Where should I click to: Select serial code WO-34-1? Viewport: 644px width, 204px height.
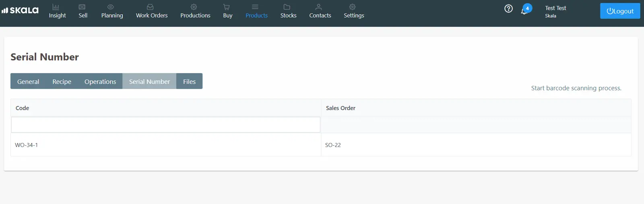click(27, 145)
